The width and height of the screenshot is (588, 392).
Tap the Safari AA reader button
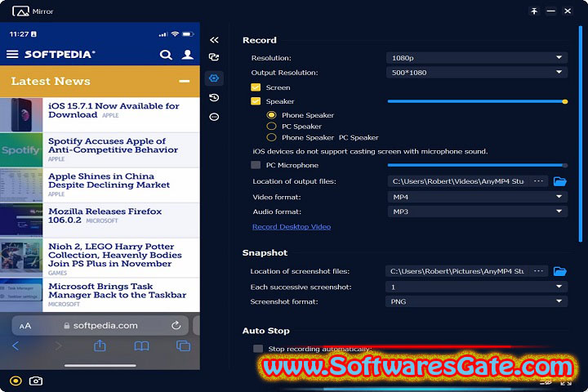click(25, 326)
